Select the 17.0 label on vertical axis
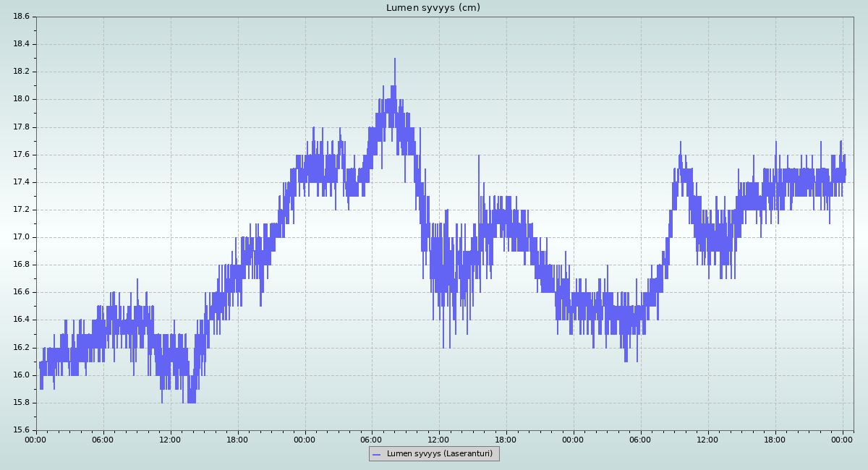The image size is (868, 470). coord(21,237)
